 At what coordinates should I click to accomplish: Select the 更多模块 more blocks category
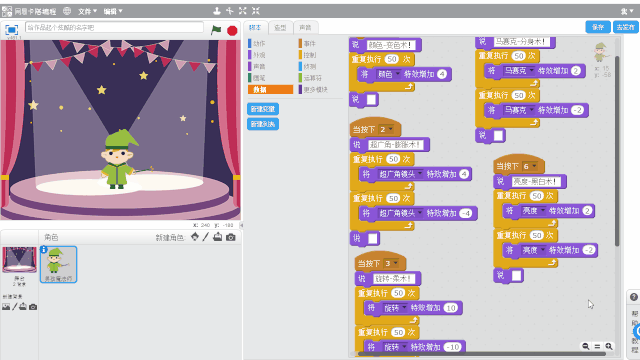click(315, 89)
